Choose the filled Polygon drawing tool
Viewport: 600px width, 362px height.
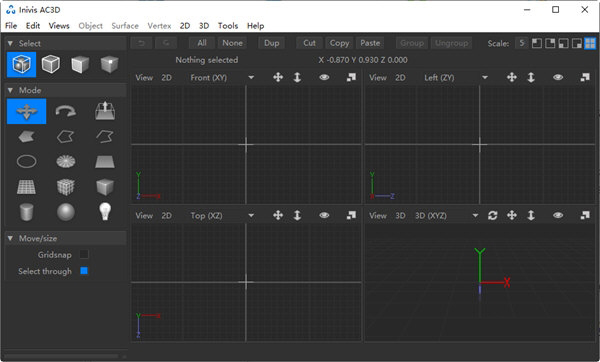[26, 136]
